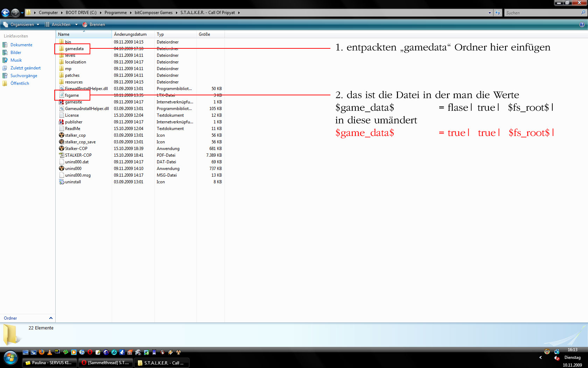Select the localization folder icon
The width and height of the screenshot is (588, 368).
62,62
